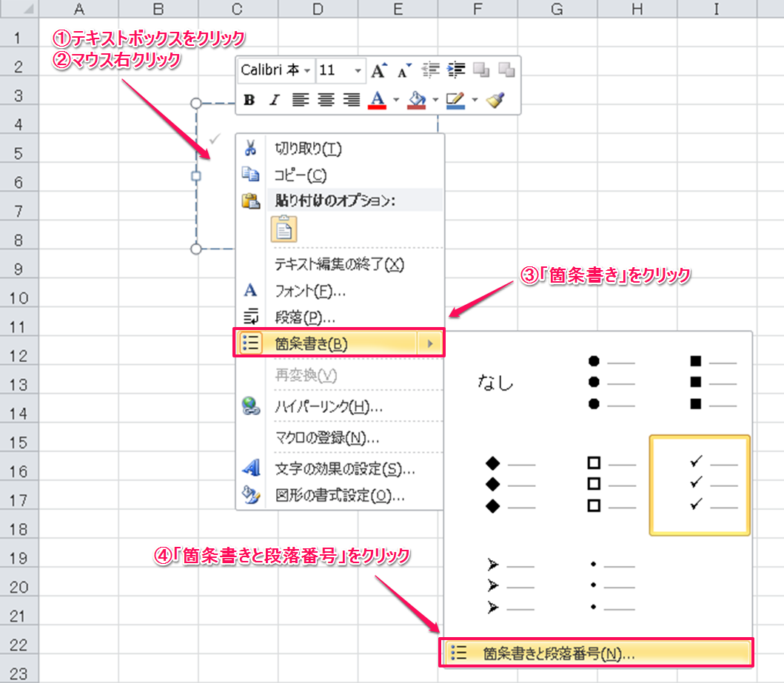Select the checkmark bullet style
Viewport: 784px width, 683px height.
tap(700, 485)
